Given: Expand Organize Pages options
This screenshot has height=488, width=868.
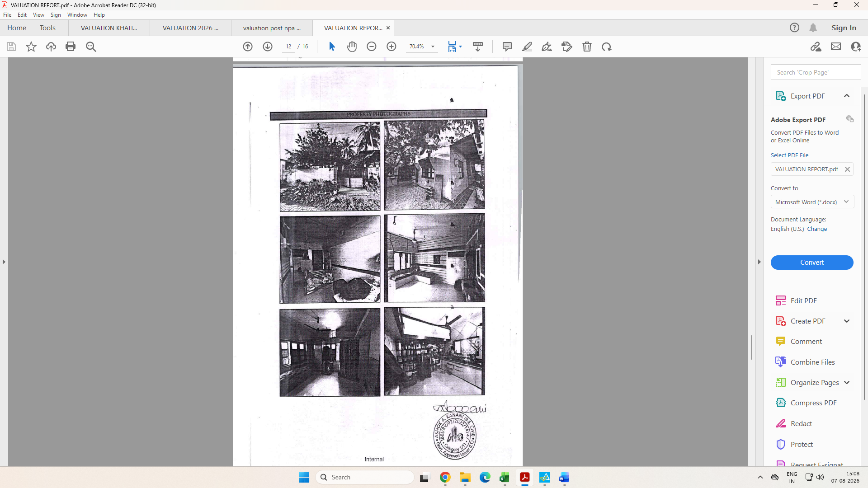Looking at the screenshot, I should pyautogui.click(x=847, y=383).
